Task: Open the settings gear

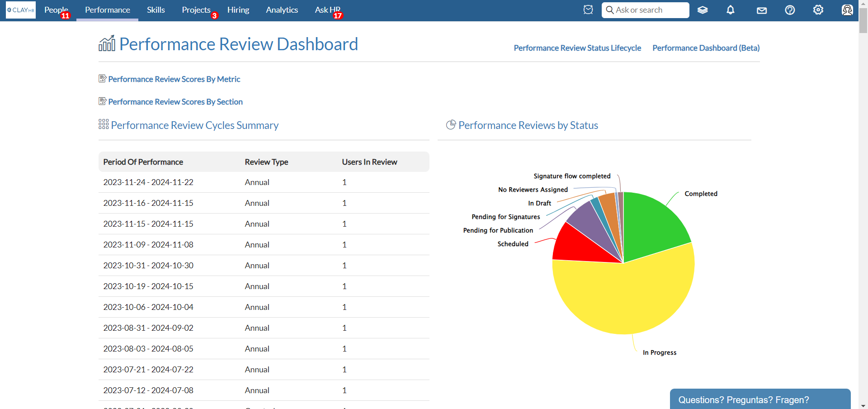Action: pos(818,10)
